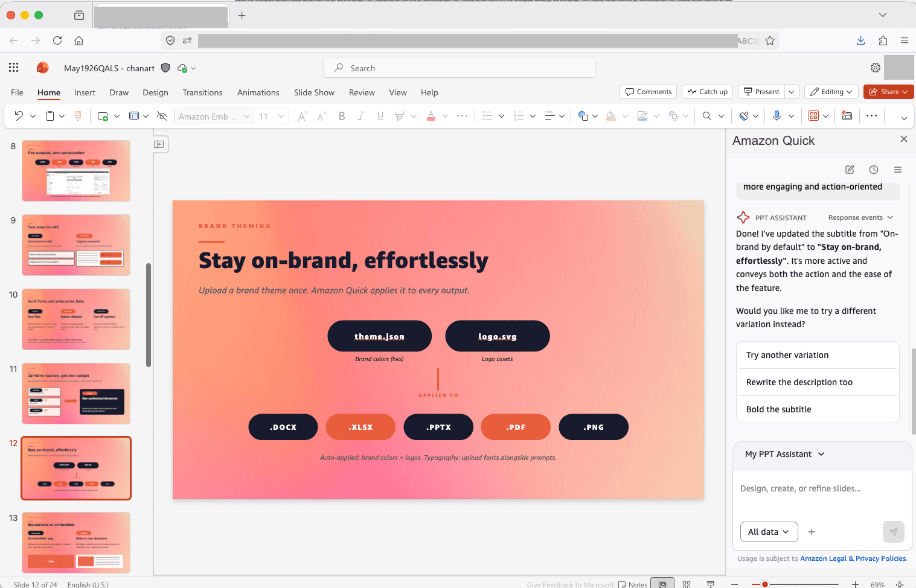Image resolution: width=916 pixels, height=588 pixels.
Task: Click the numbered list icon
Action: pyautogui.click(x=519, y=116)
